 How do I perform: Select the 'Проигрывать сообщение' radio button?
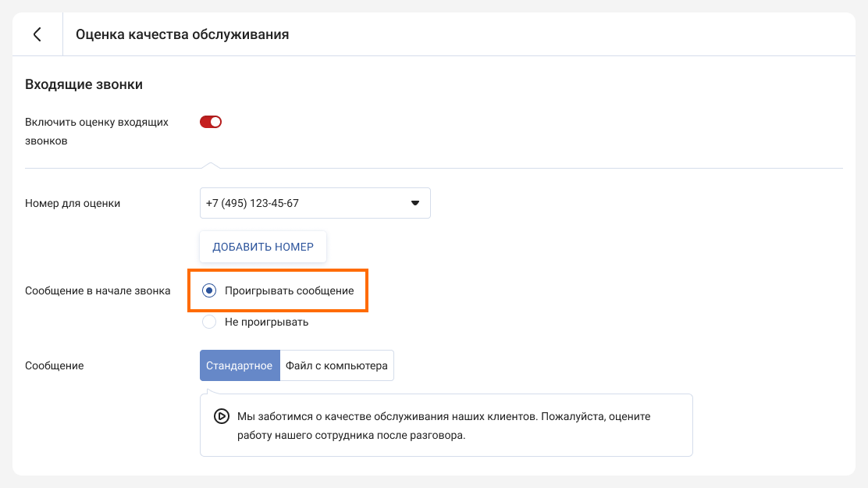pos(209,290)
